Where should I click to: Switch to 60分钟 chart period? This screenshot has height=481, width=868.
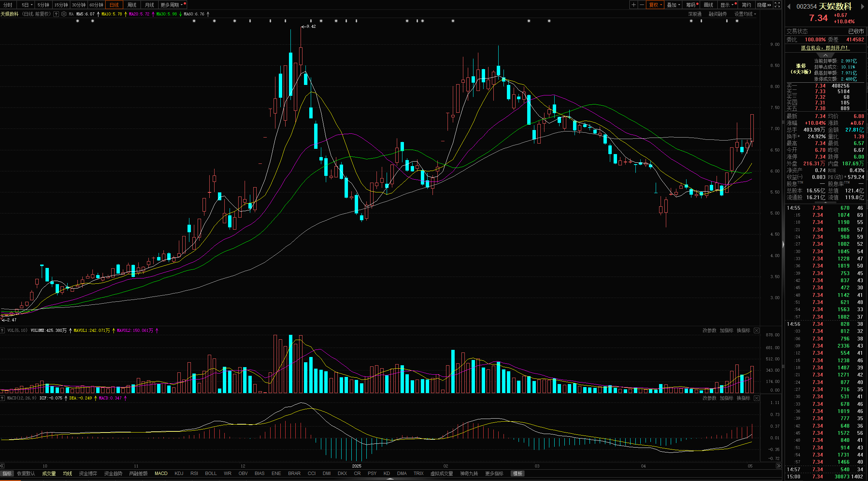coord(96,5)
